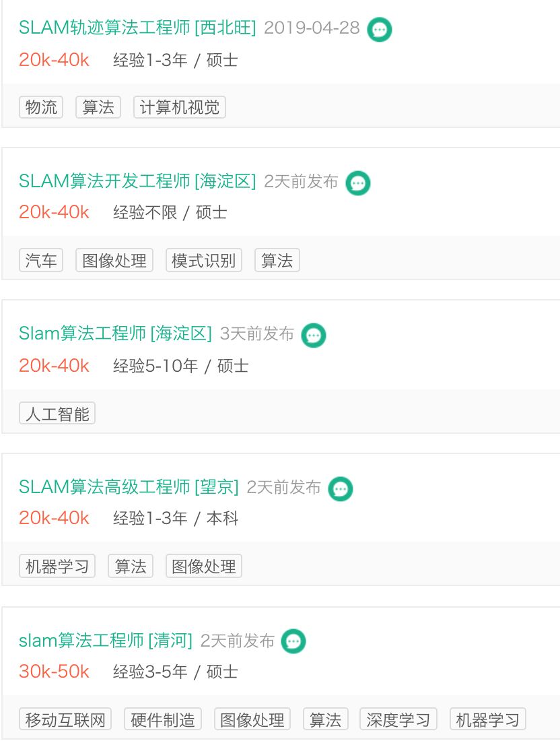Open SLAM算法高级工程师 [望京] job link
The image size is (560, 741).
pyautogui.click(x=129, y=486)
